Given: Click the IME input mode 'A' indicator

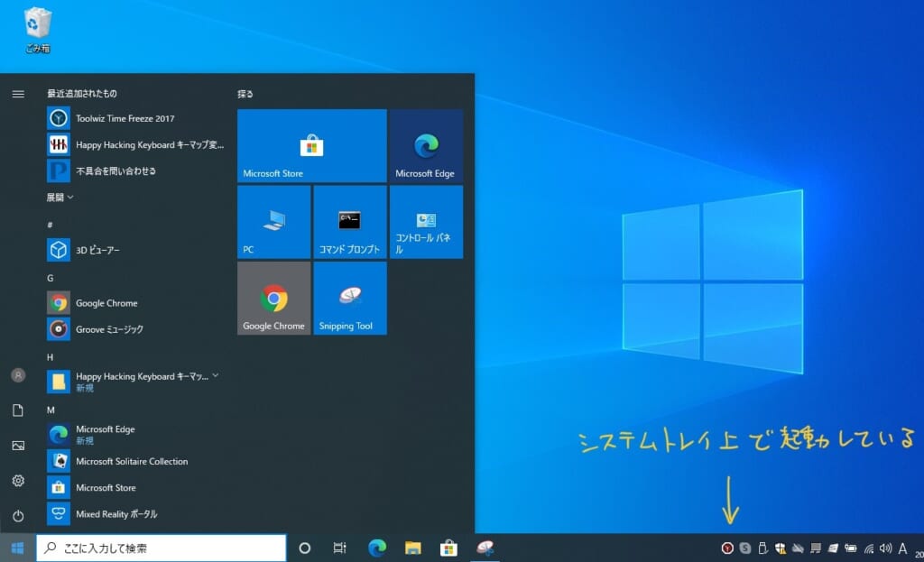Looking at the screenshot, I should coord(902,548).
